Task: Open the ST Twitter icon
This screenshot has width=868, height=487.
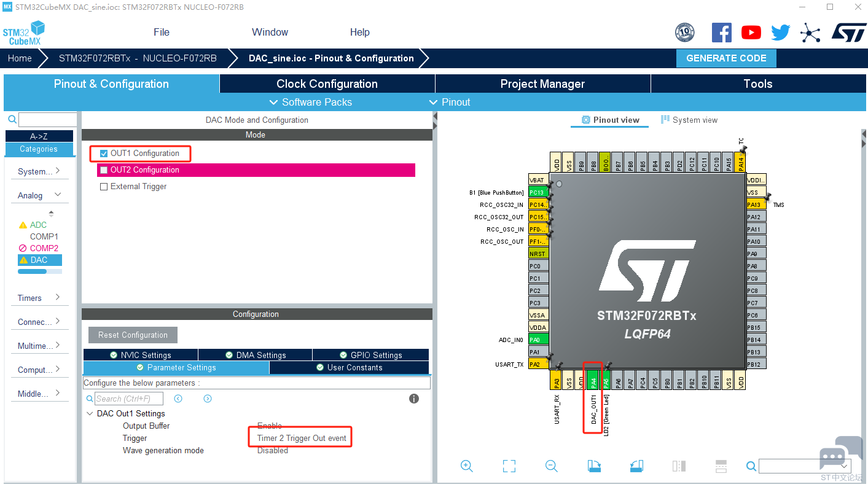Action: click(781, 33)
